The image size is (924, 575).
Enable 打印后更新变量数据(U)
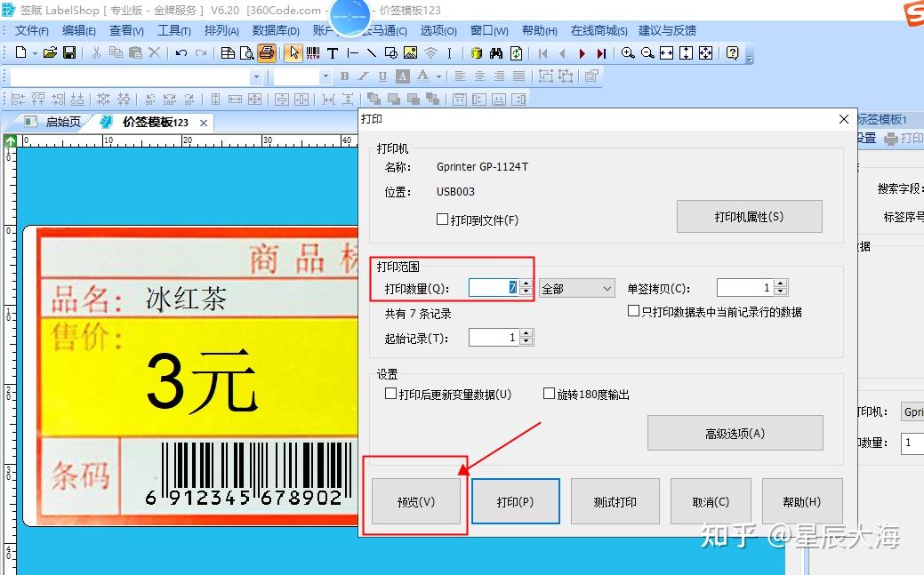390,394
